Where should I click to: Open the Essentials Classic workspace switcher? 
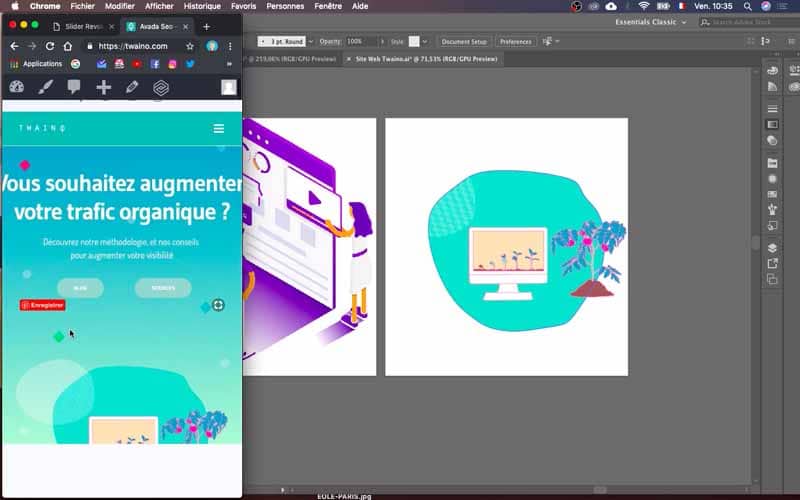click(x=650, y=22)
